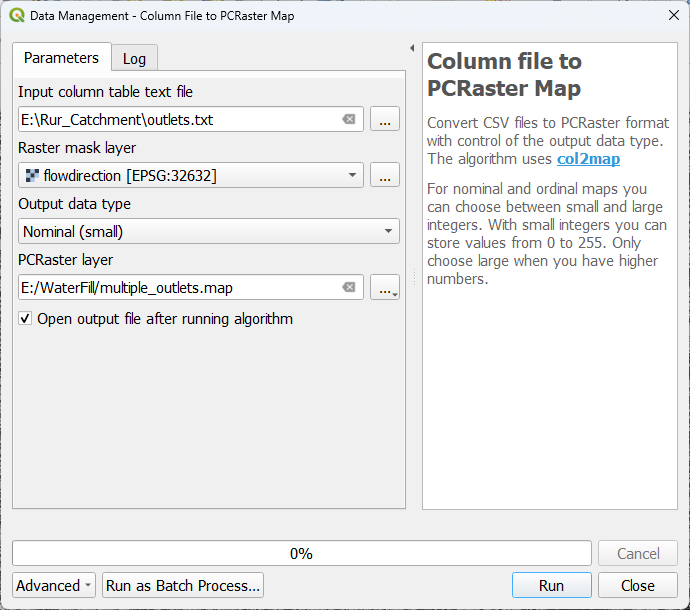This screenshot has width=690, height=610.
Task: Expand the Advanced options menu
Action: 54,586
